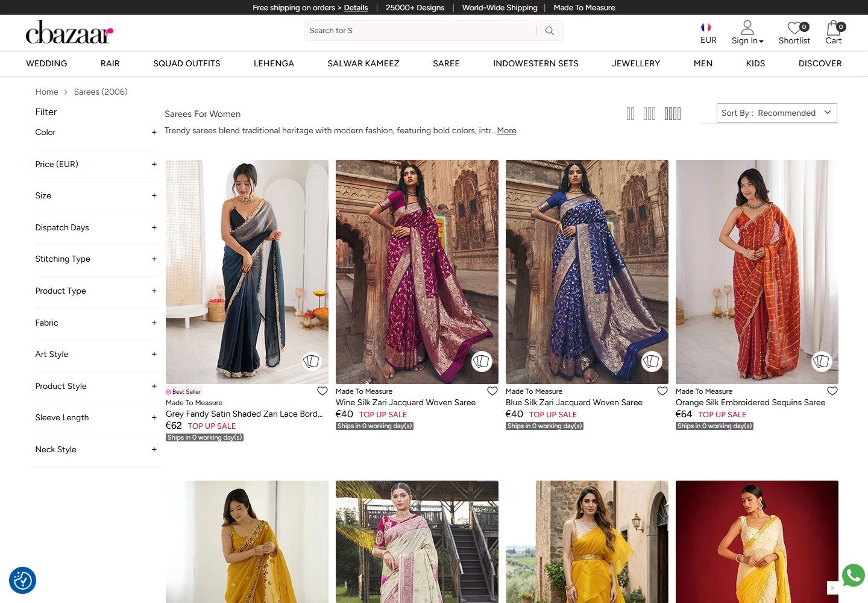Image resolution: width=868 pixels, height=603 pixels.
Task: Open the orange saree product image
Action: (x=757, y=271)
